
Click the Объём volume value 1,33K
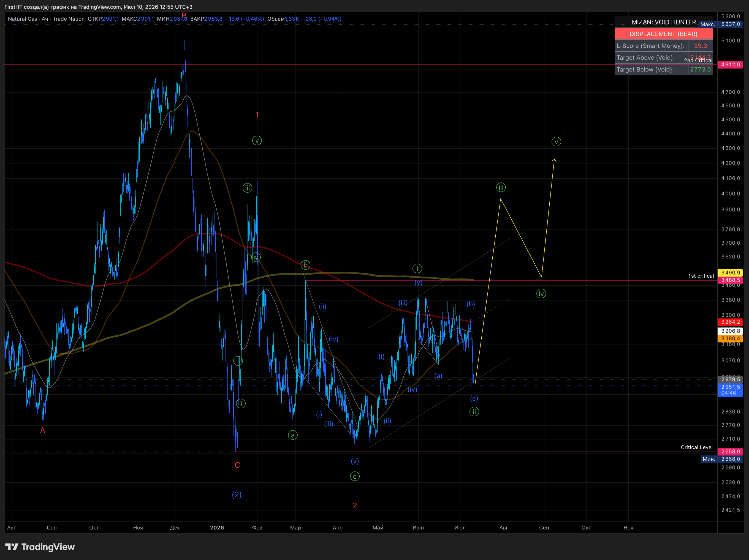click(292, 19)
